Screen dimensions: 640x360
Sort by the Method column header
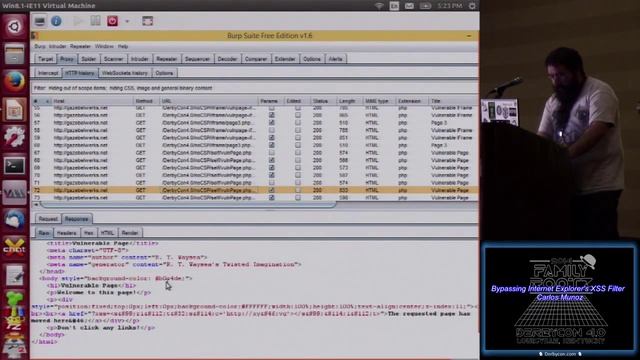[146, 101]
